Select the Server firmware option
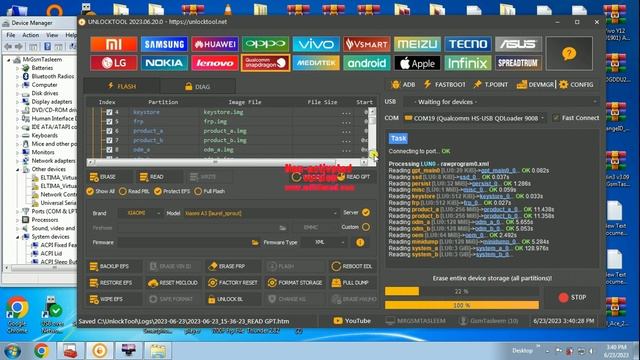This screenshot has height=360, width=640. click(x=366, y=212)
